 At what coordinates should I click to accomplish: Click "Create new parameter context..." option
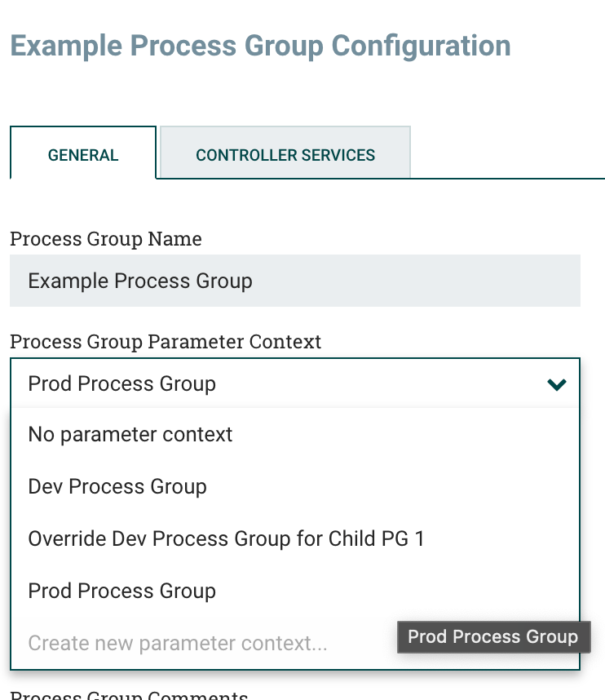tap(178, 643)
